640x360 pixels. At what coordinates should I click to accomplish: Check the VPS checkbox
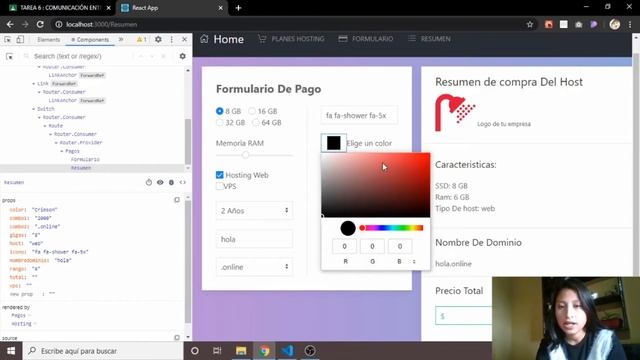tap(220, 186)
